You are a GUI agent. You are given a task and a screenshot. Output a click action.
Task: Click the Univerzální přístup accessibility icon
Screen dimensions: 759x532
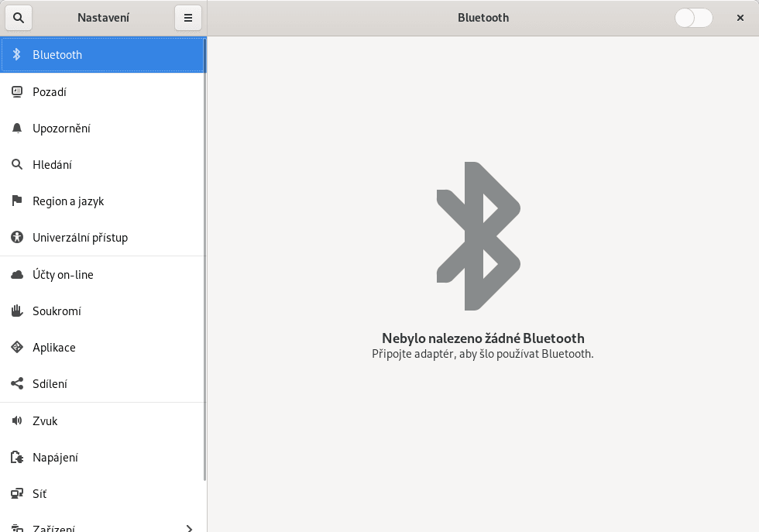(x=17, y=237)
